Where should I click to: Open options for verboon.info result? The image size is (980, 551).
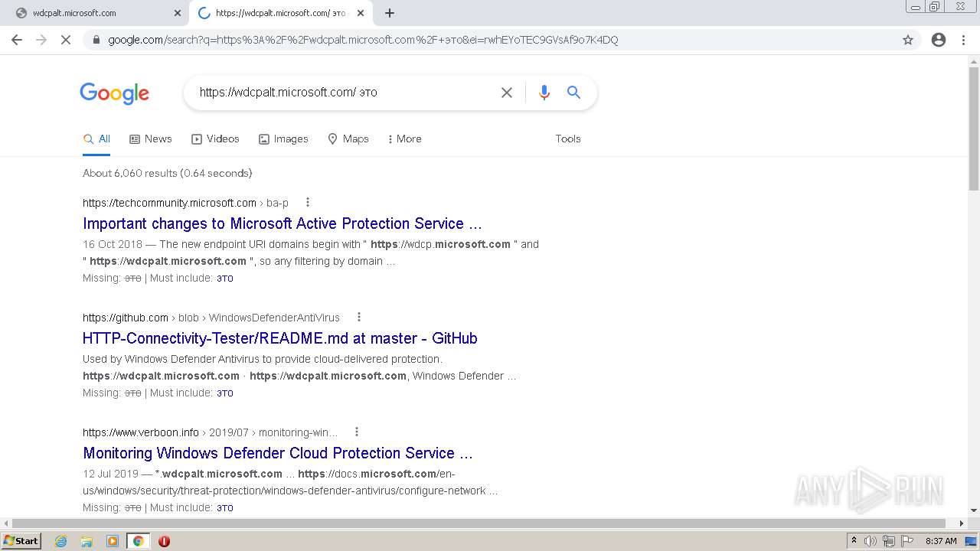[357, 432]
